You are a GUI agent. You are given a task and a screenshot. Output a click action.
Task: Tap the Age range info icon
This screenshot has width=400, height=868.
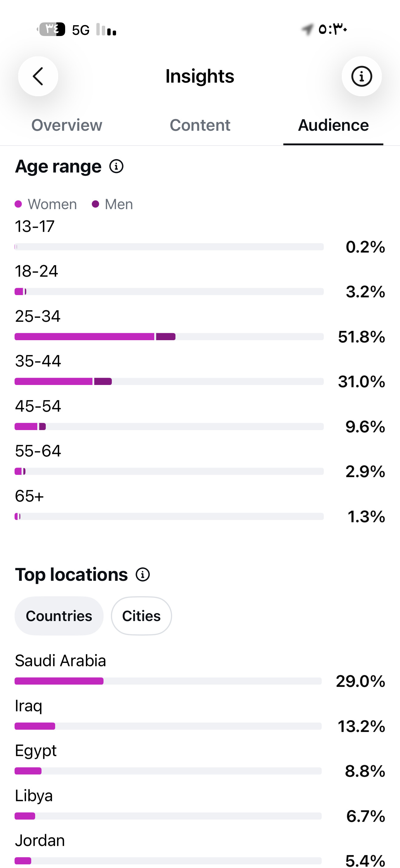pos(116,166)
